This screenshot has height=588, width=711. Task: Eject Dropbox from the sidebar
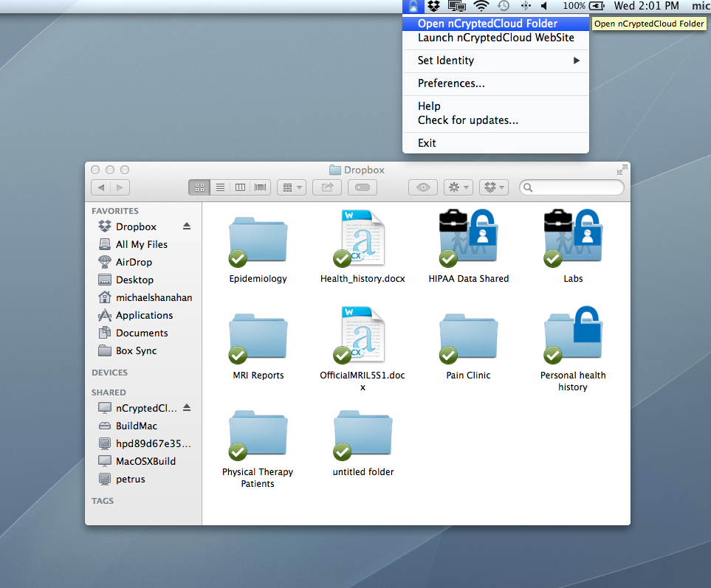pos(187,226)
